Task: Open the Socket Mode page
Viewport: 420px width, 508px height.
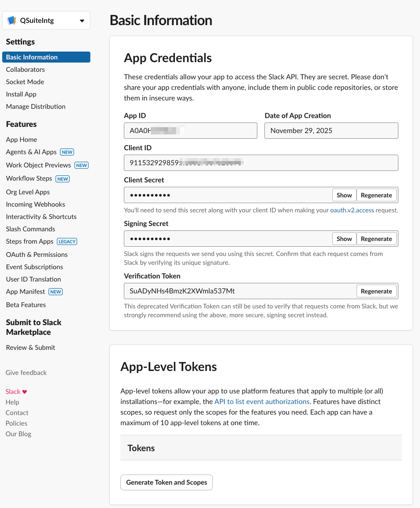Action: coord(25,82)
